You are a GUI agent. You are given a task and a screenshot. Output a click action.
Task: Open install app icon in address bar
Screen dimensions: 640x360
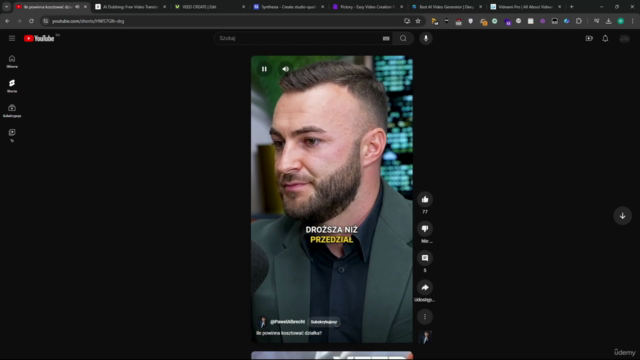coord(407,21)
